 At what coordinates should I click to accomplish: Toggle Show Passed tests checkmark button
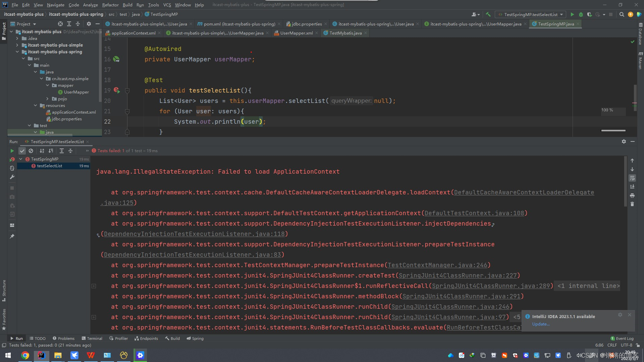point(22,151)
